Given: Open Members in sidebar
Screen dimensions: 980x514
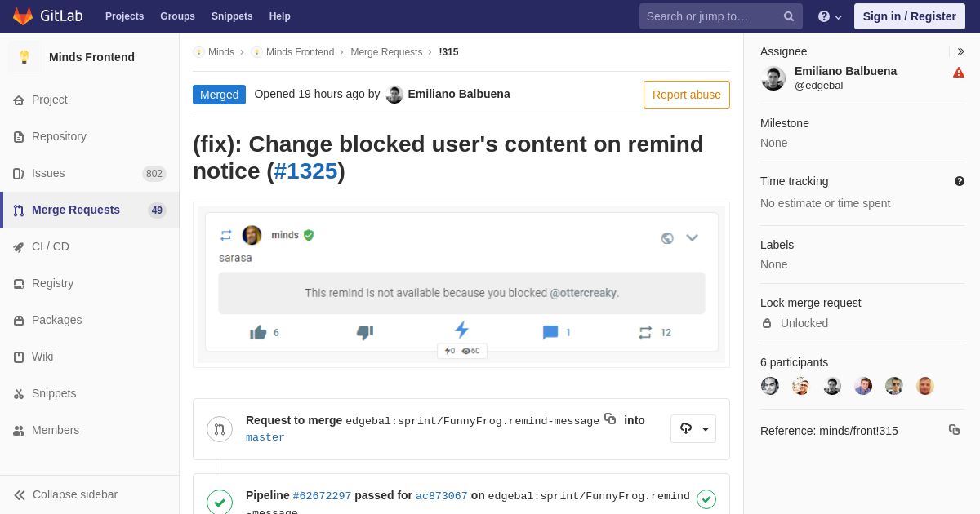Looking at the screenshot, I should 90,430.
